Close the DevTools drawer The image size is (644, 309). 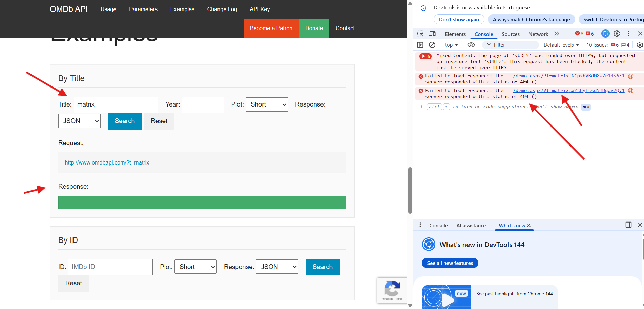[640, 225]
